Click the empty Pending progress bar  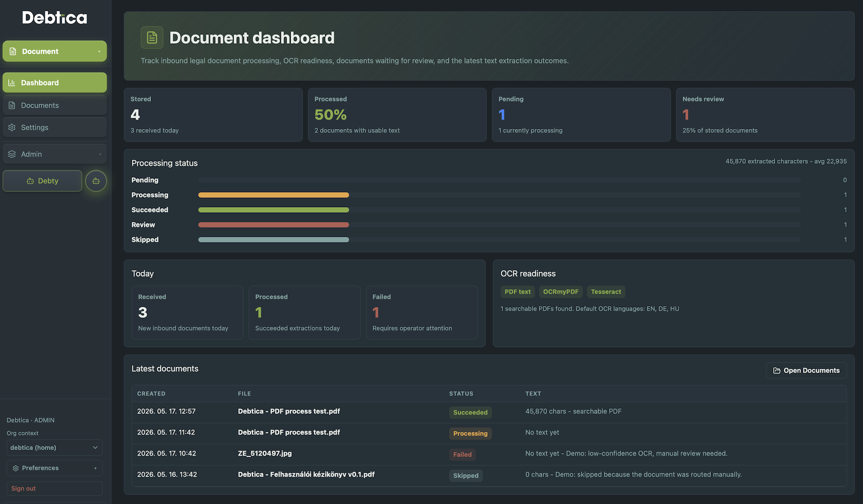499,180
